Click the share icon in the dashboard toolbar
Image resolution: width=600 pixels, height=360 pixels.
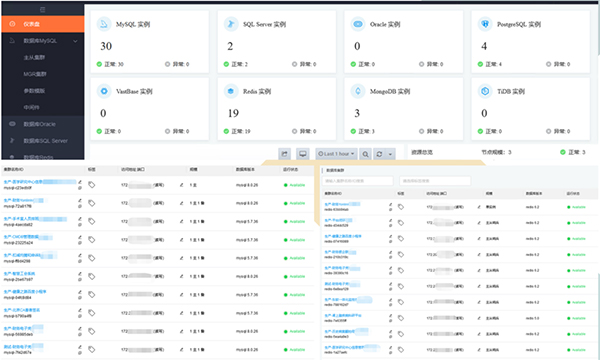[284, 154]
